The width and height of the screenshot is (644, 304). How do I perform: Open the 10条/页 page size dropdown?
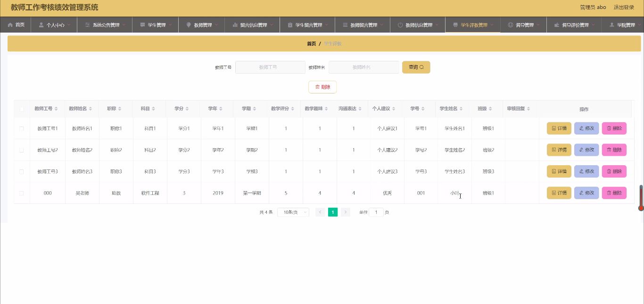pyautogui.click(x=293, y=212)
